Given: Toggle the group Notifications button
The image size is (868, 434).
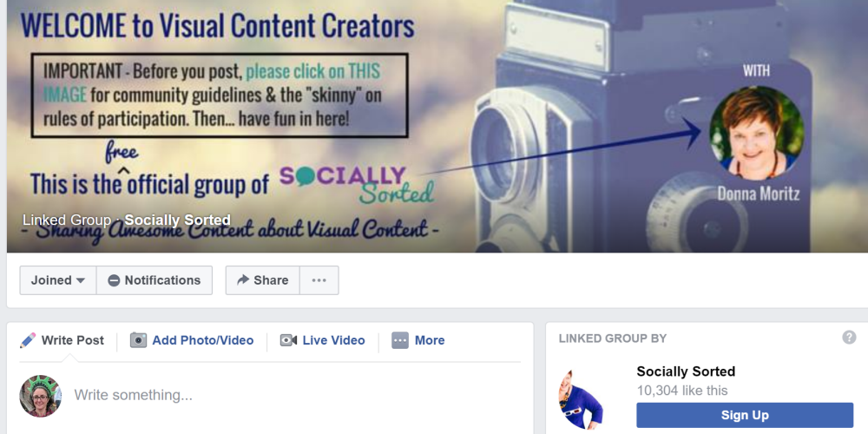Looking at the screenshot, I should (155, 280).
